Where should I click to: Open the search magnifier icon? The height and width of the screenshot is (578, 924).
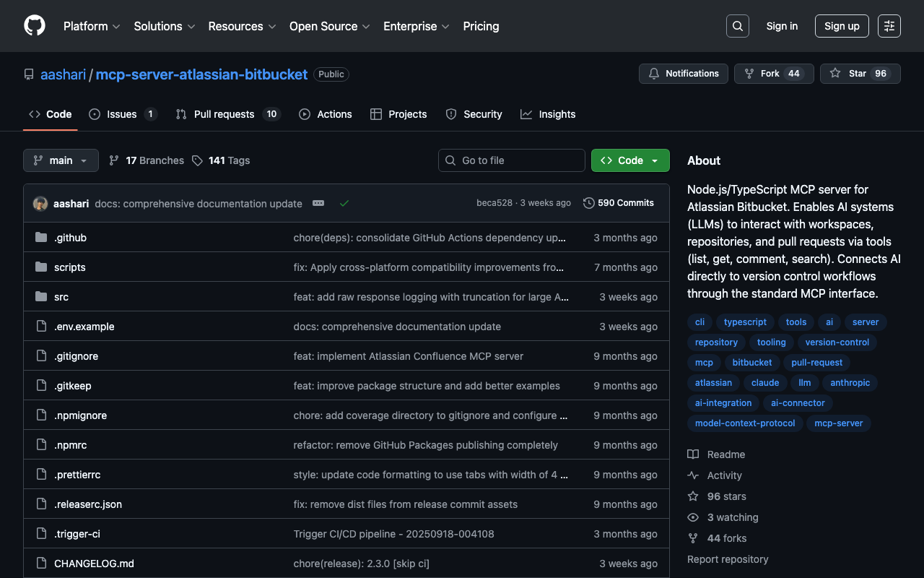(737, 26)
